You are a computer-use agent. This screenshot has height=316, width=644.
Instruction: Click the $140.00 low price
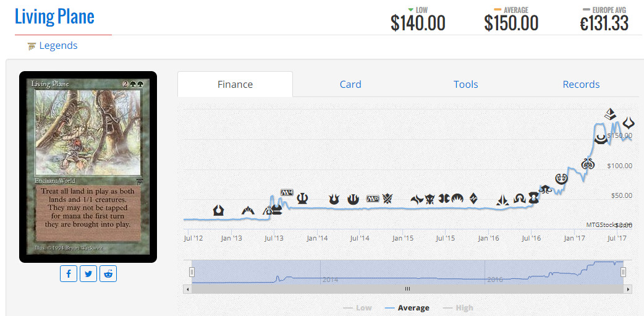pos(418,23)
